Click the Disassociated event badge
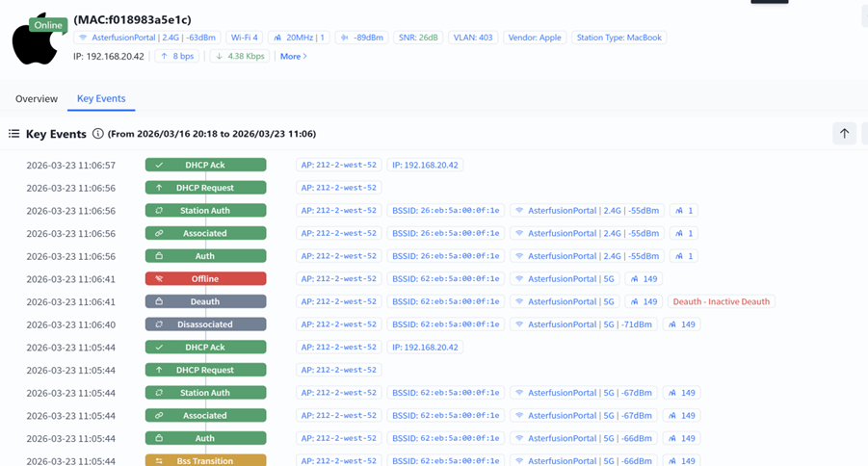Screen dimensions: 868x466 tap(205, 324)
